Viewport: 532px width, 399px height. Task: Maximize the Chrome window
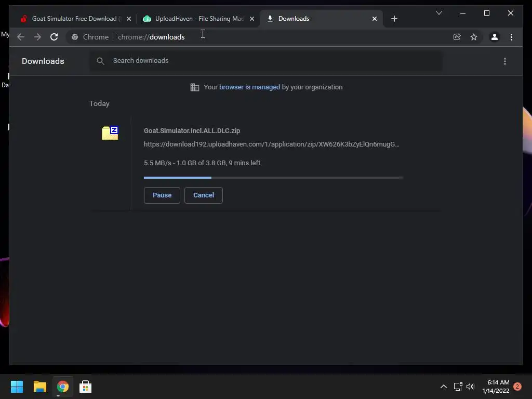pyautogui.click(x=486, y=13)
